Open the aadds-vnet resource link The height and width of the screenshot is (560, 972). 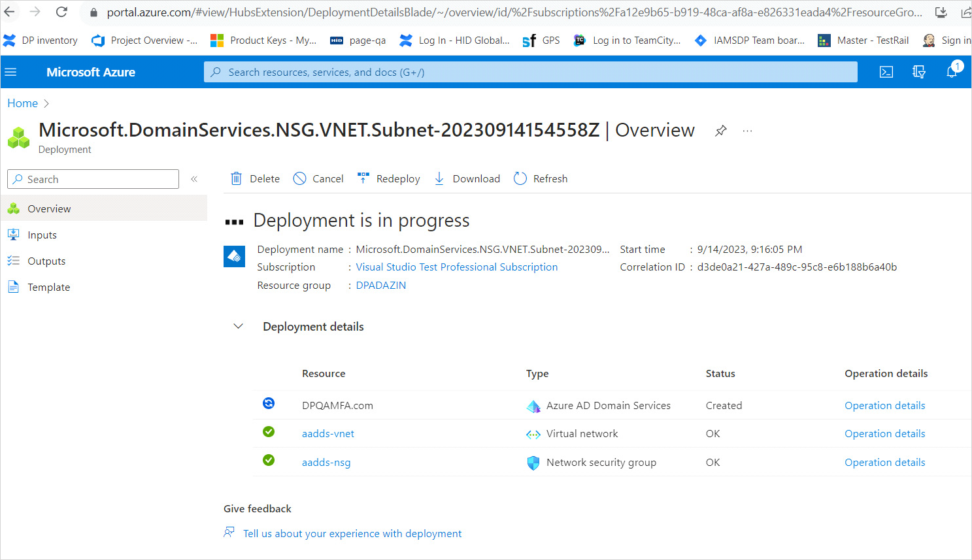328,434
